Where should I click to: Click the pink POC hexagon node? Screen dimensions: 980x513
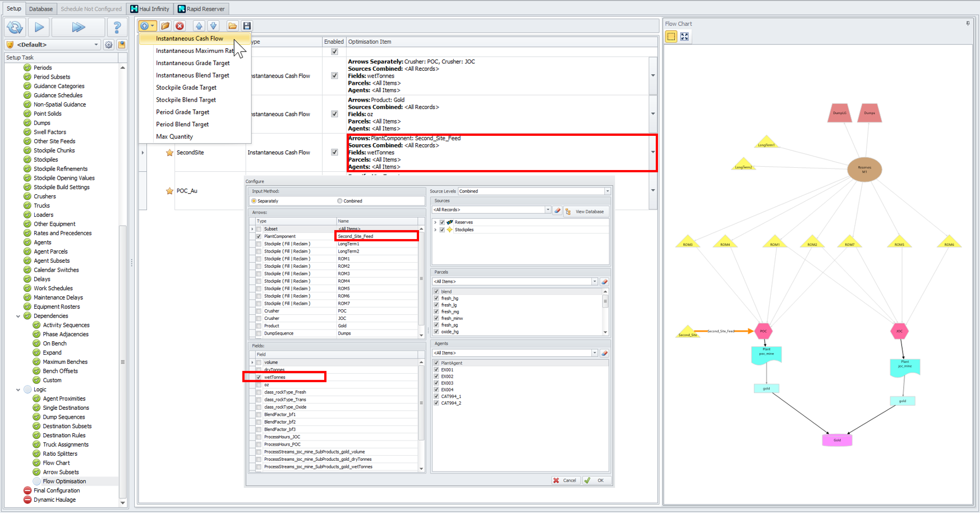pyautogui.click(x=763, y=331)
